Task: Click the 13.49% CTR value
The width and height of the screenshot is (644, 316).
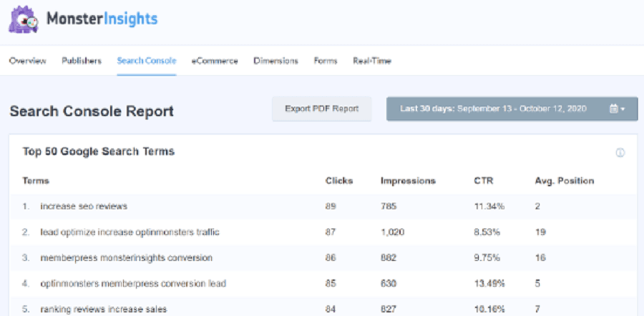Action: point(489,284)
